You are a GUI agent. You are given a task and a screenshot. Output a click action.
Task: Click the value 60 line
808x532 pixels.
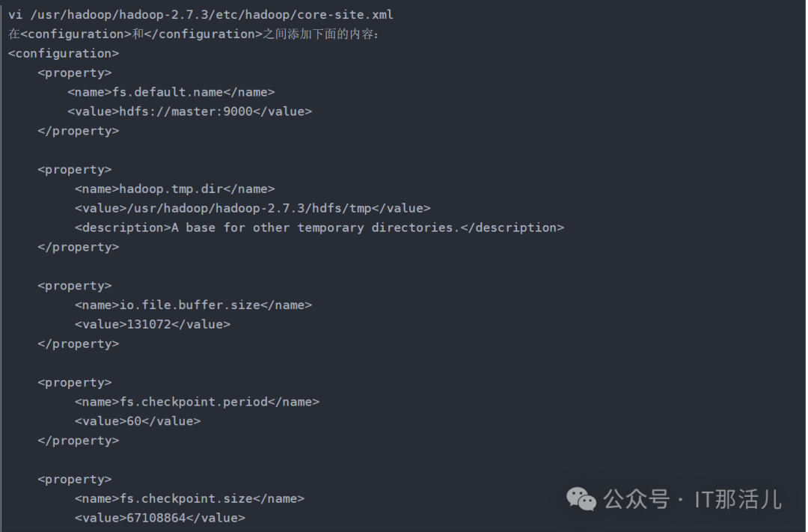click(x=138, y=421)
